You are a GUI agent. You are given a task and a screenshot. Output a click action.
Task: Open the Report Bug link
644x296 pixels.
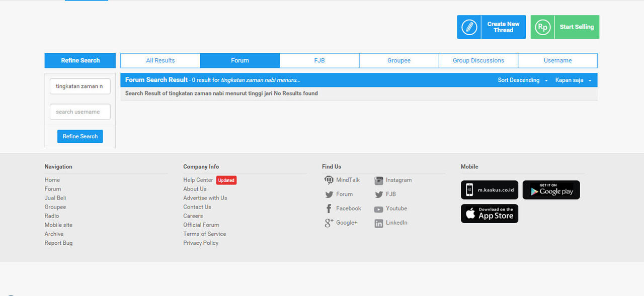click(x=58, y=243)
